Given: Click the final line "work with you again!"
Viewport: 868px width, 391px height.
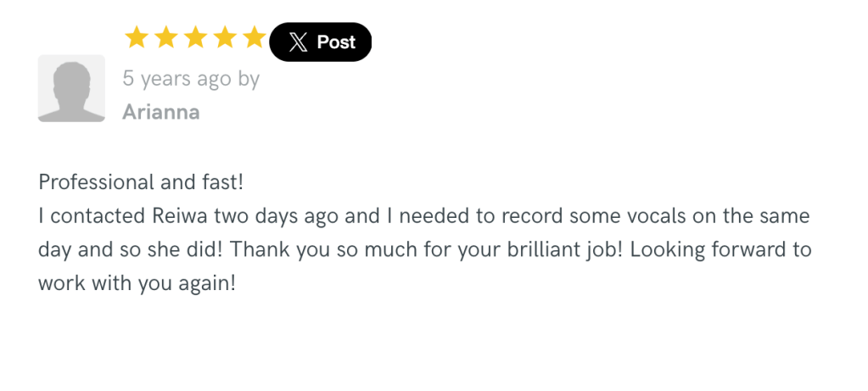Looking at the screenshot, I should pos(136,283).
